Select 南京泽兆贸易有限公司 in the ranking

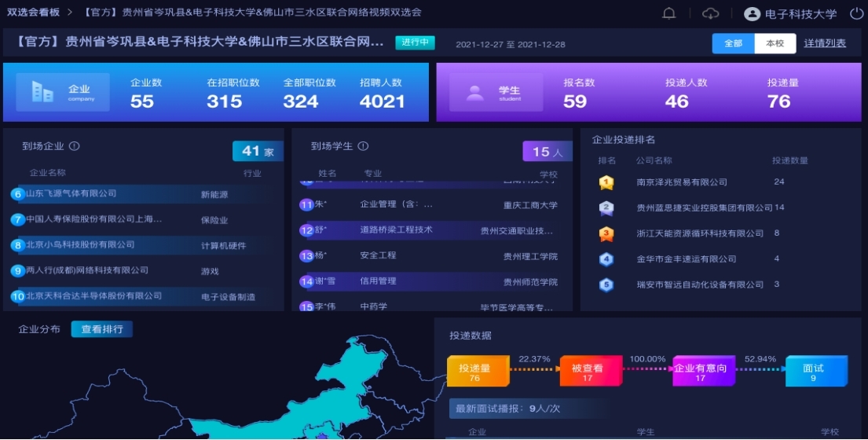click(x=681, y=182)
